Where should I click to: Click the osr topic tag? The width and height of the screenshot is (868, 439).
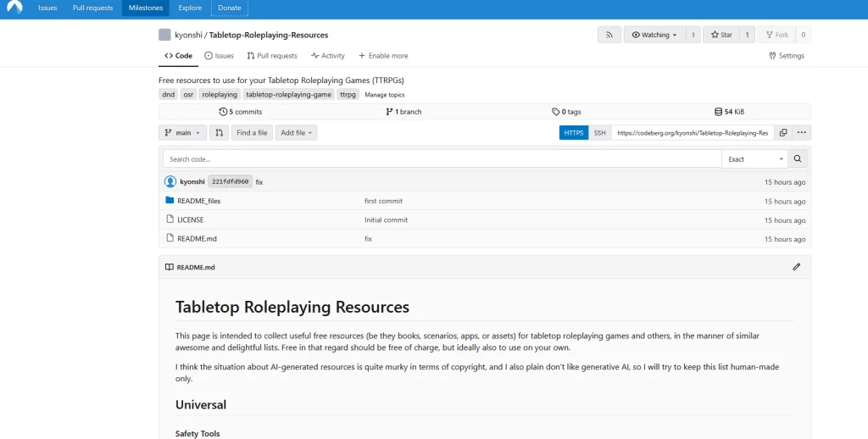(188, 95)
